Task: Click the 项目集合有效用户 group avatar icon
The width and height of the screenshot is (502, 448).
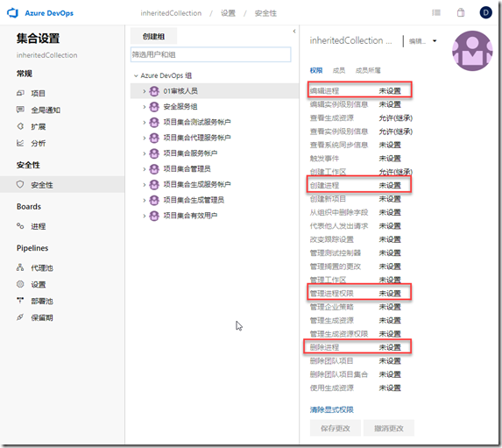Action: (x=154, y=216)
